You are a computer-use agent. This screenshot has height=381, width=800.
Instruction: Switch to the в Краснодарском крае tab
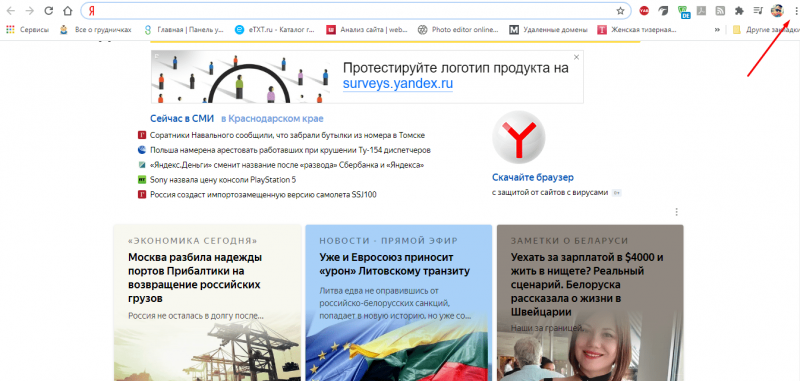coord(272,119)
